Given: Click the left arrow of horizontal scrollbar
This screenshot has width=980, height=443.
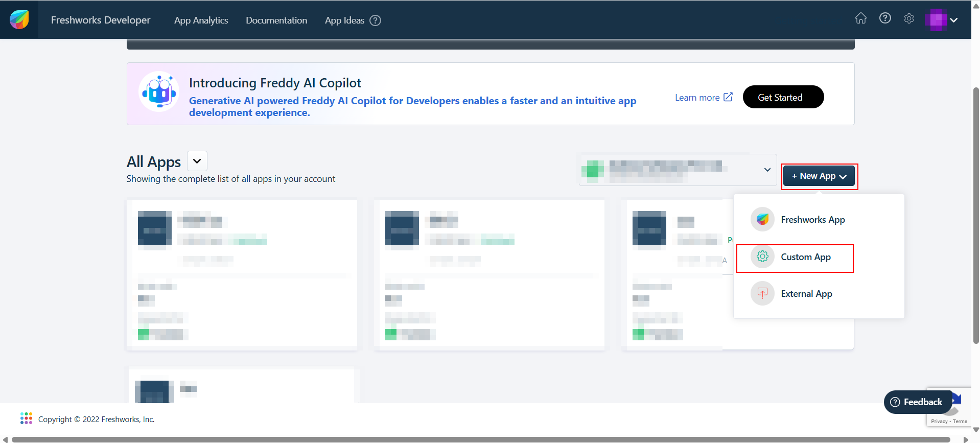Looking at the screenshot, I should click(x=5, y=439).
